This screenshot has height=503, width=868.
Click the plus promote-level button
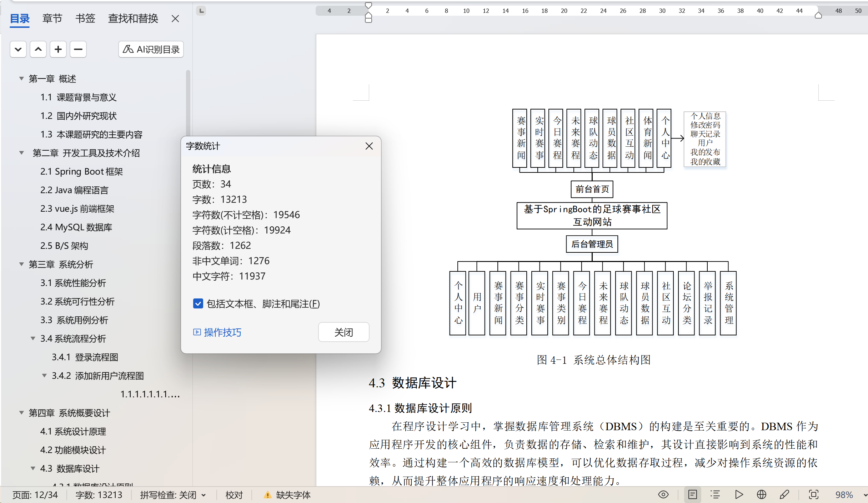tap(58, 49)
